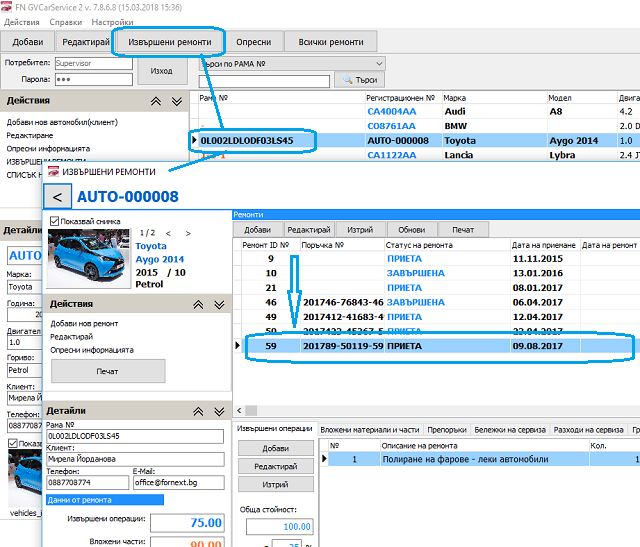Screen dimensions: 640x547
Task: Open Всички ремонти from toolbar
Action: click(x=331, y=42)
